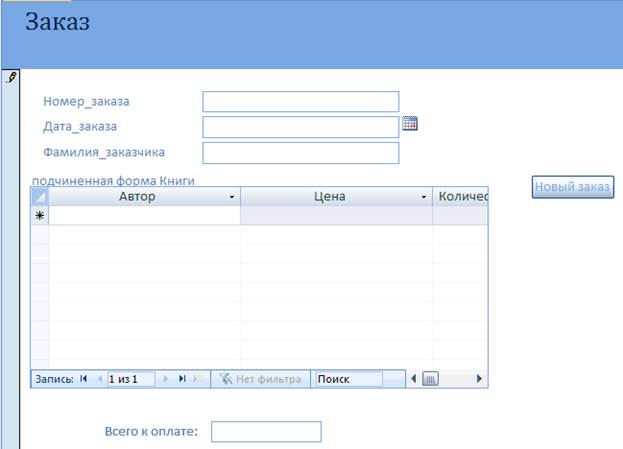
Task: Go to next record in subform navigation
Action: point(165,379)
